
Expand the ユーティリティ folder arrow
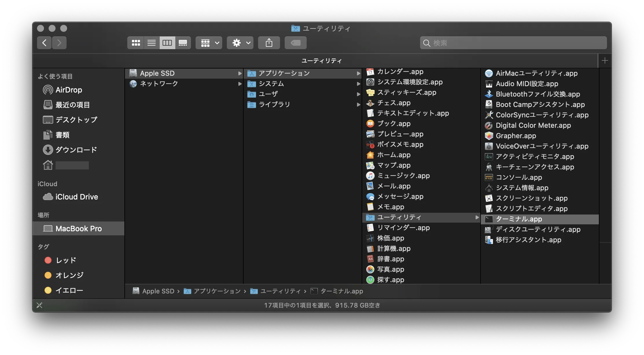tap(477, 217)
